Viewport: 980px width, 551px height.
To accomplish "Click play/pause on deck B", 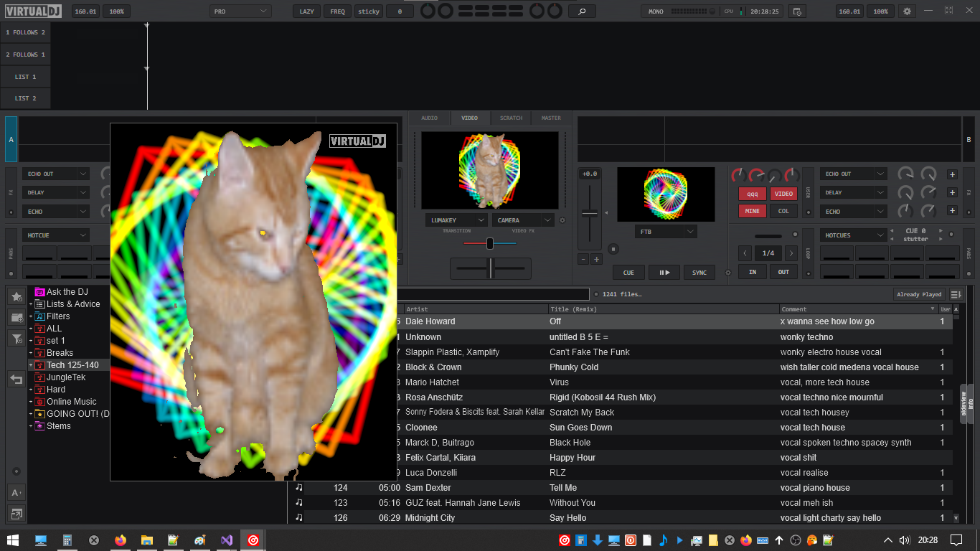I will [664, 273].
